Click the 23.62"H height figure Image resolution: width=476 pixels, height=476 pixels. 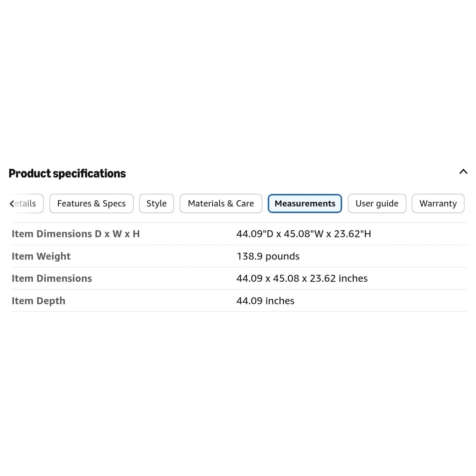coord(352,234)
